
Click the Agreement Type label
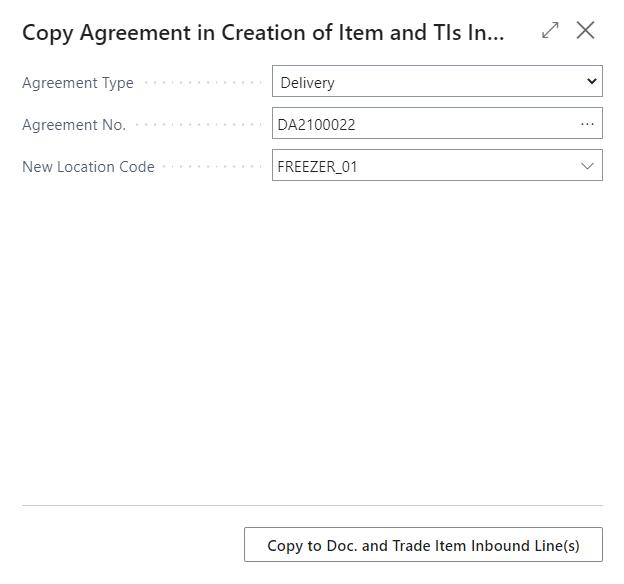pyautogui.click(x=78, y=83)
